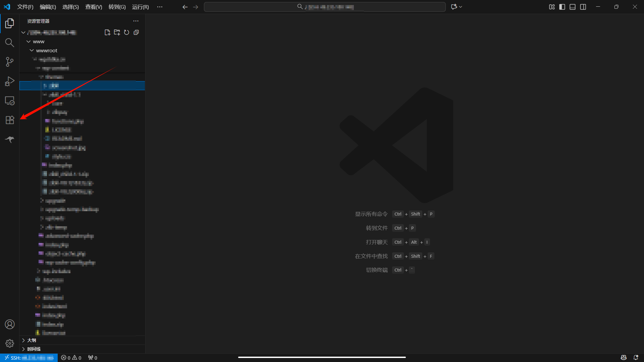Screen dimensions: 644x362
Task: Click the SSH remote status indicator
Action: (29, 358)
